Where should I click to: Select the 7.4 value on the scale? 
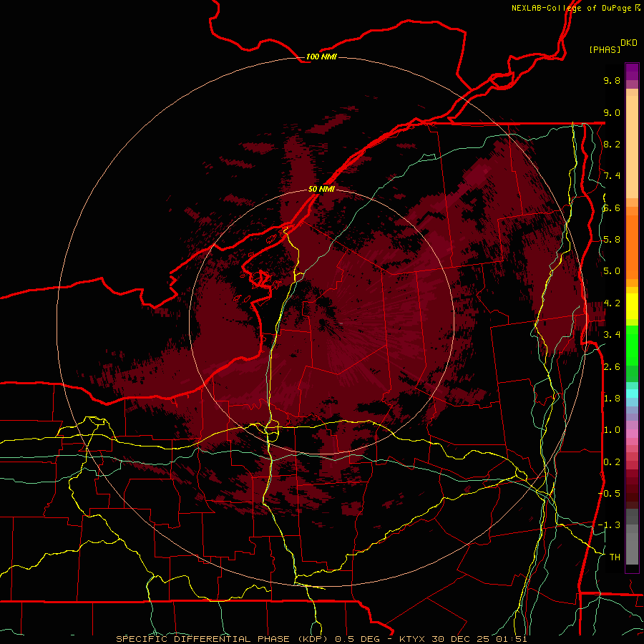pos(612,176)
